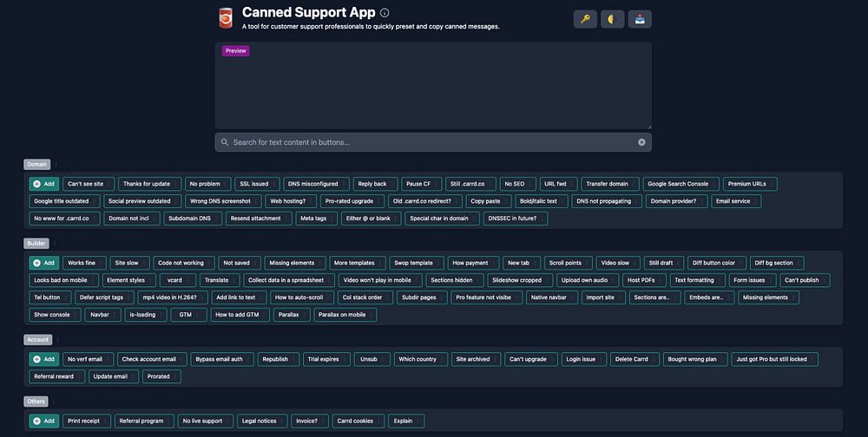868x437 pixels.
Task: Pick the Code not working message
Action: pyautogui.click(x=184, y=263)
